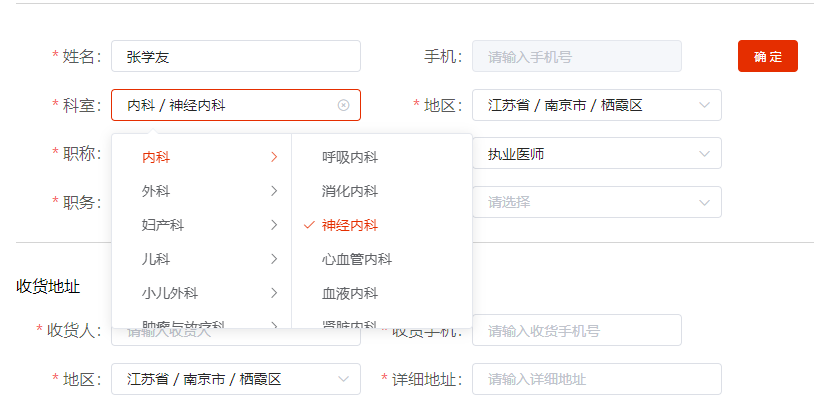Click the 科室 cascader field 内科 / 神经内科

[236, 106]
